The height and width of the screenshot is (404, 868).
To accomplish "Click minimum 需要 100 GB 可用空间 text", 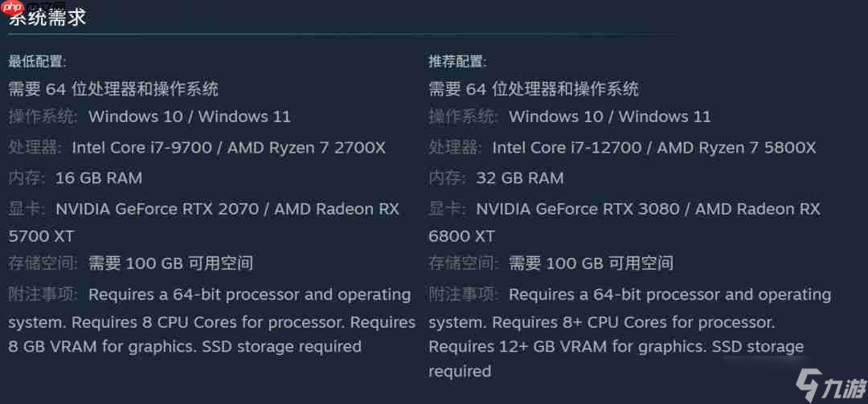I will tap(170, 263).
